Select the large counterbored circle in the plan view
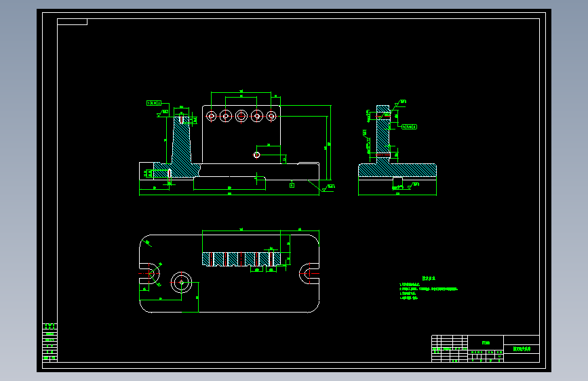This screenshot has height=381, width=588. (x=182, y=283)
